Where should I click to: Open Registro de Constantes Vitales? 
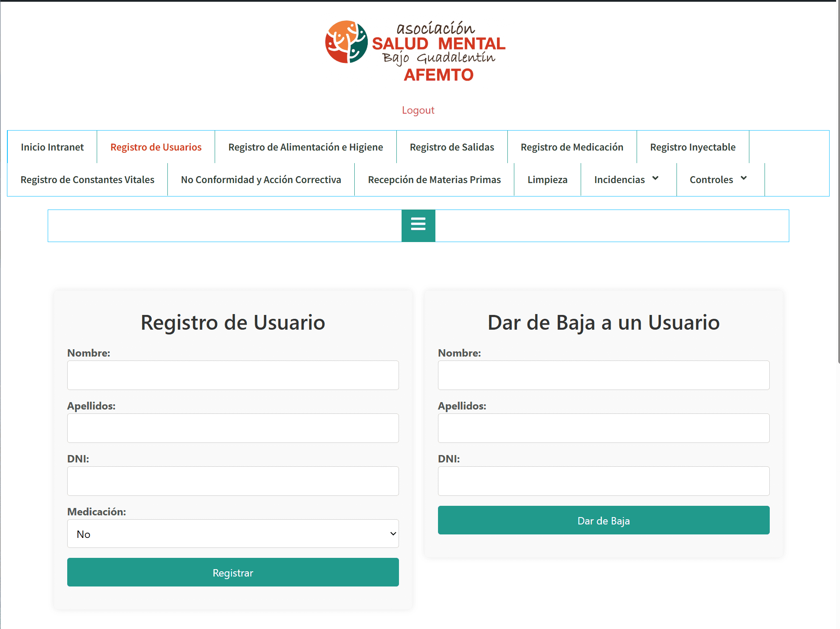(x=87, y=180)
